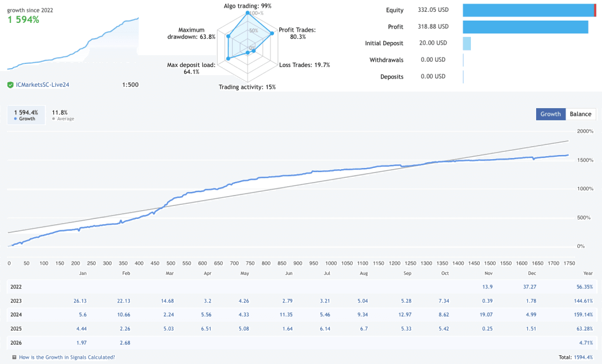The width and height of the screenshot is (602, 364).
Task: Open the ICMarketsSC-Live24 broker link
Action: (42, 85)
